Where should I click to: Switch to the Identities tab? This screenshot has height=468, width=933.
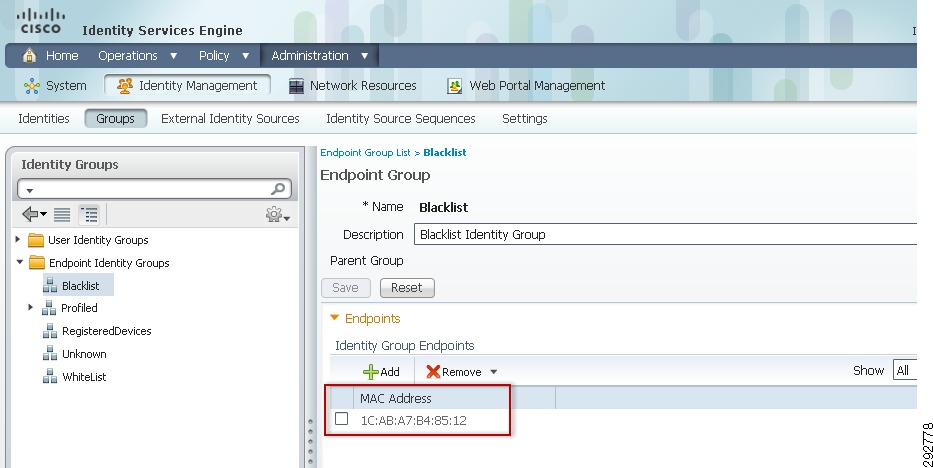coord(44,118)
